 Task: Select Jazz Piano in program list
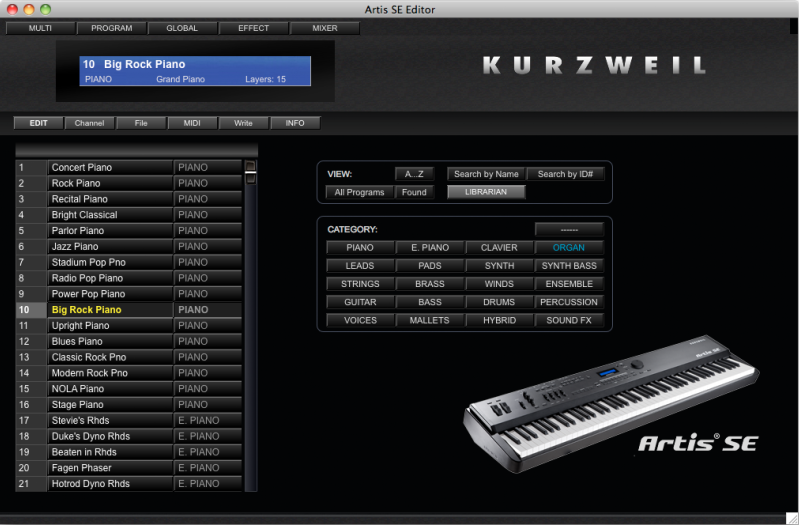pyautogui.click(x=110, y=246)
